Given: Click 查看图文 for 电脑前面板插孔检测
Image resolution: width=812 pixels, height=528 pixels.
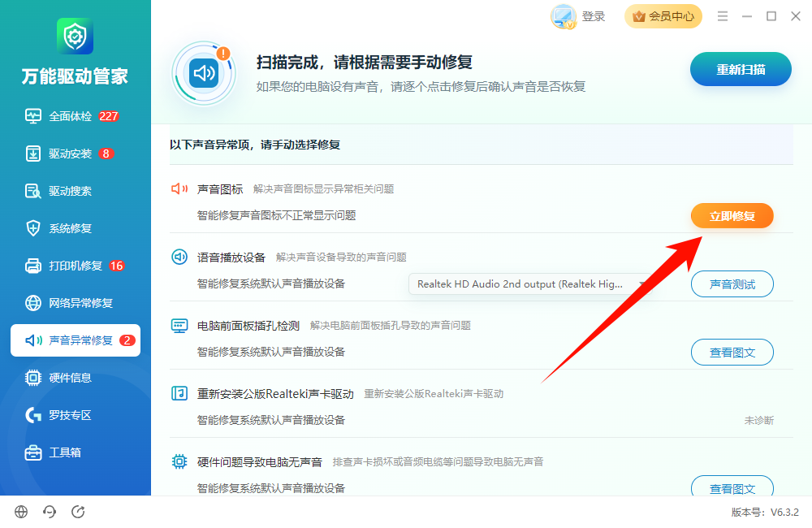Looking at the screenshot, I should [732, 353].
